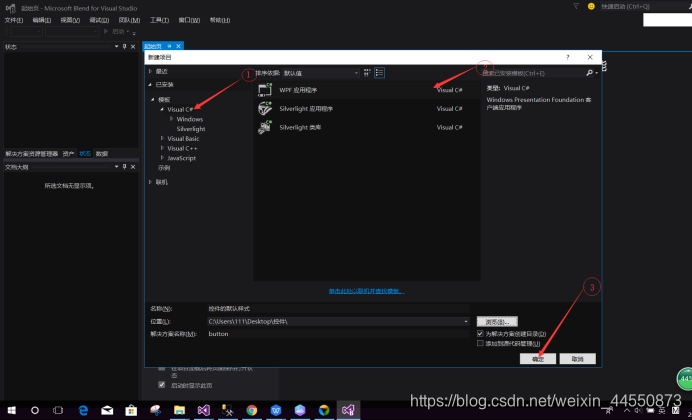The width and height of the screenshot is (692, 420).
Task: Click the 名称 project name field
Action: point(338,308)
